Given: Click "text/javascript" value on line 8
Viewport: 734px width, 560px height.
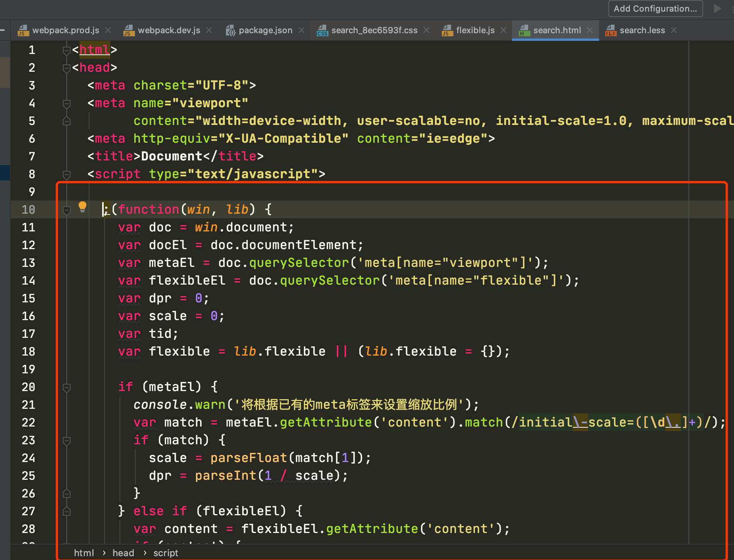Looking at the screenshot, I should point(253,174).
